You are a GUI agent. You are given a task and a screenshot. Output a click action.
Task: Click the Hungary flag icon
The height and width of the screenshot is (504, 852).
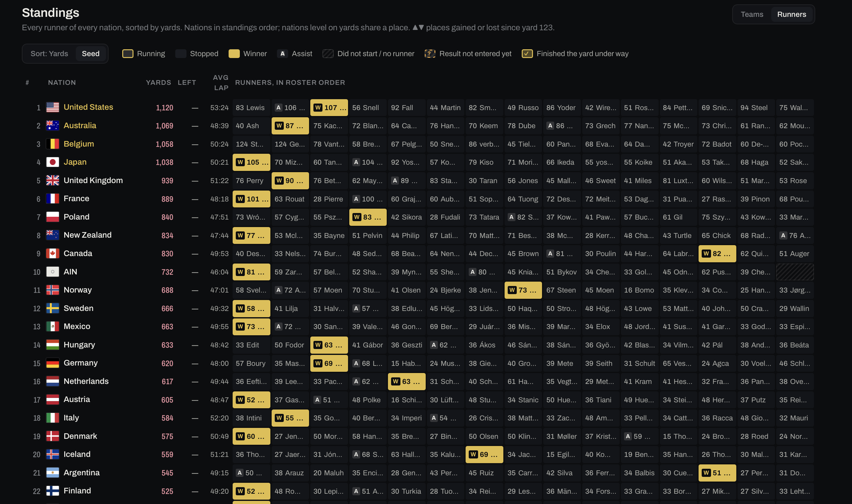(53, 345)
